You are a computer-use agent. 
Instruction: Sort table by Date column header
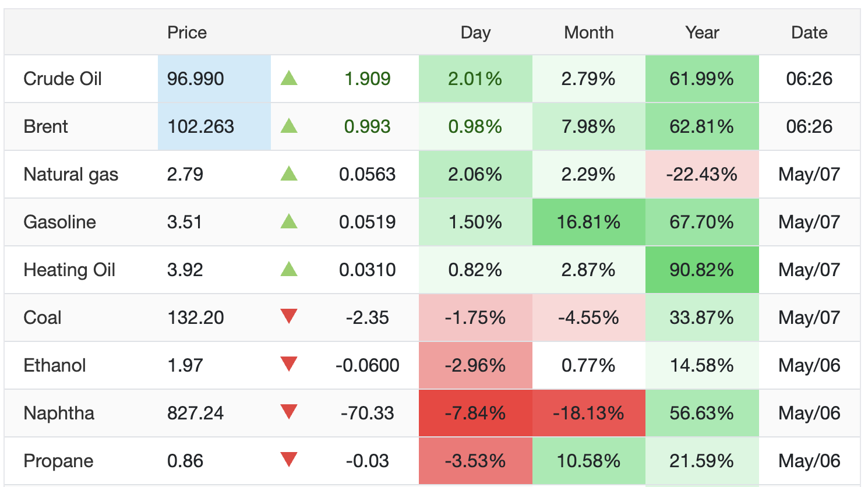(809, 33)
